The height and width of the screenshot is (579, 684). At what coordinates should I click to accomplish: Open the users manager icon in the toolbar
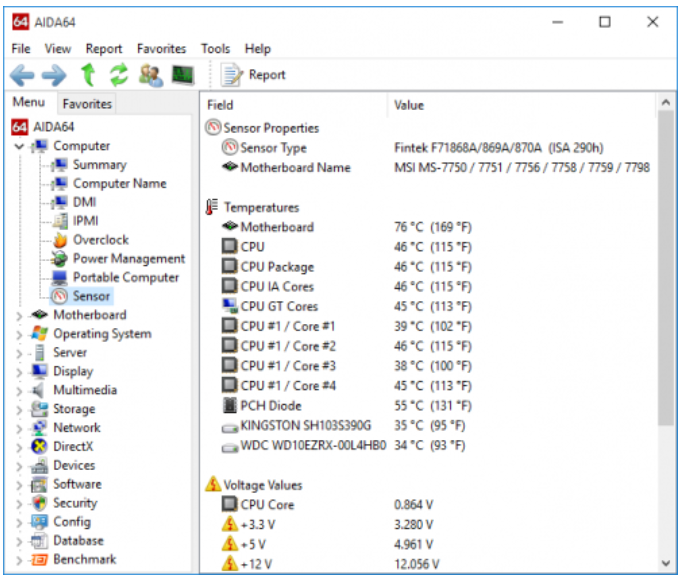point(150,75)
